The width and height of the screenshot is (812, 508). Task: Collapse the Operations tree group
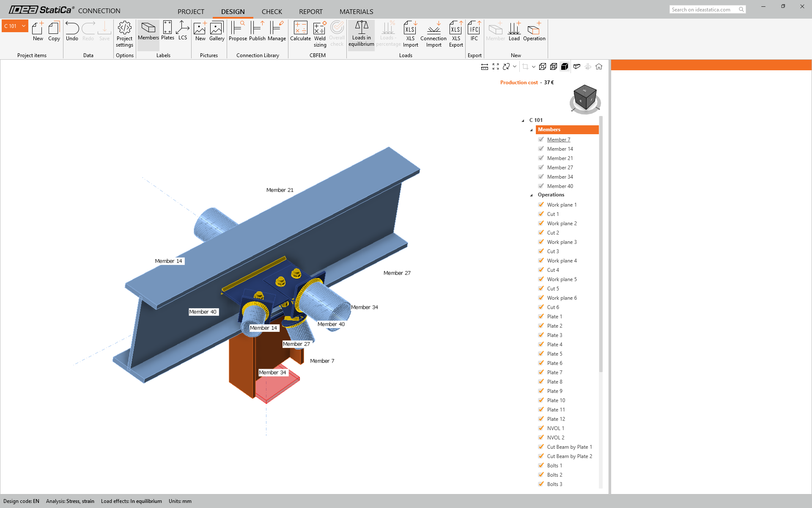(x=532, y=195)
